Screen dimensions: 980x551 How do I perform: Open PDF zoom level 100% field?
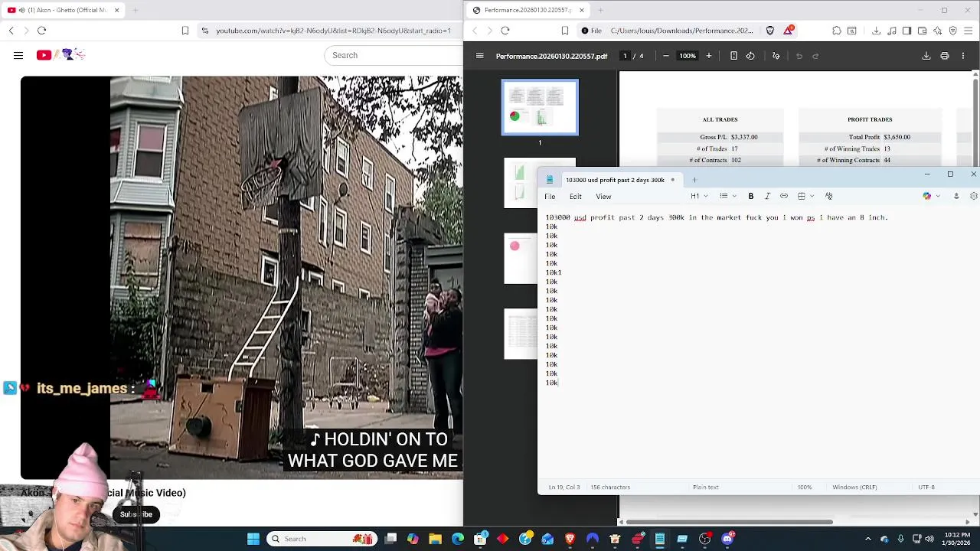pyautogui.click(x=688, y=56)
